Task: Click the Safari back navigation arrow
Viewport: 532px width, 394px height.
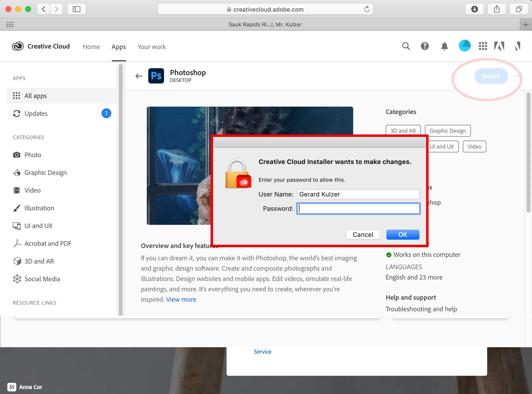Action: [44, 9]
